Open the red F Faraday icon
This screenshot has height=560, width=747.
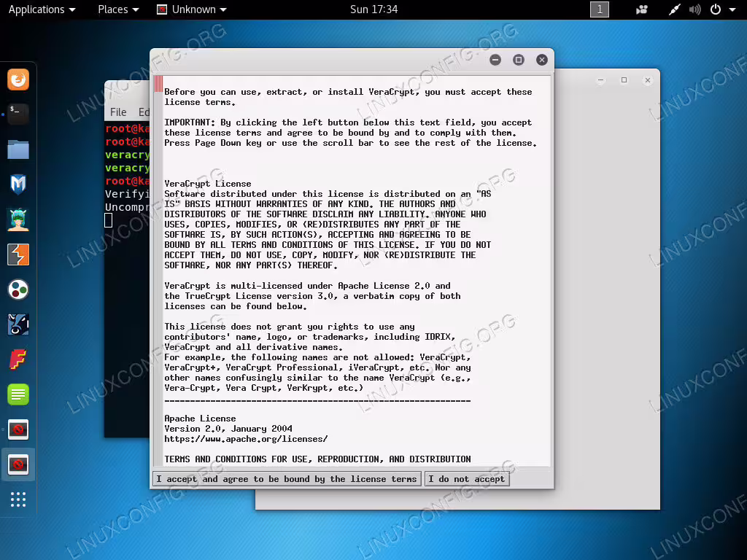(x=18, y=359)
